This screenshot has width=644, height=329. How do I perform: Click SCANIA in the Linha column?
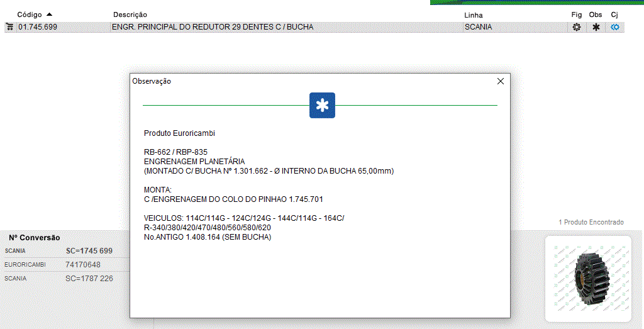(x=479, y=27)
